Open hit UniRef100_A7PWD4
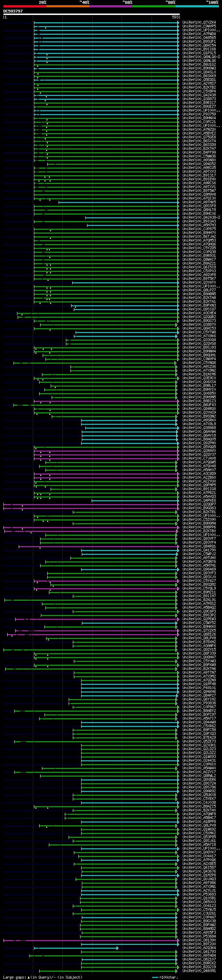Viewport: 222px width, 980px height. tap(199, 34)
